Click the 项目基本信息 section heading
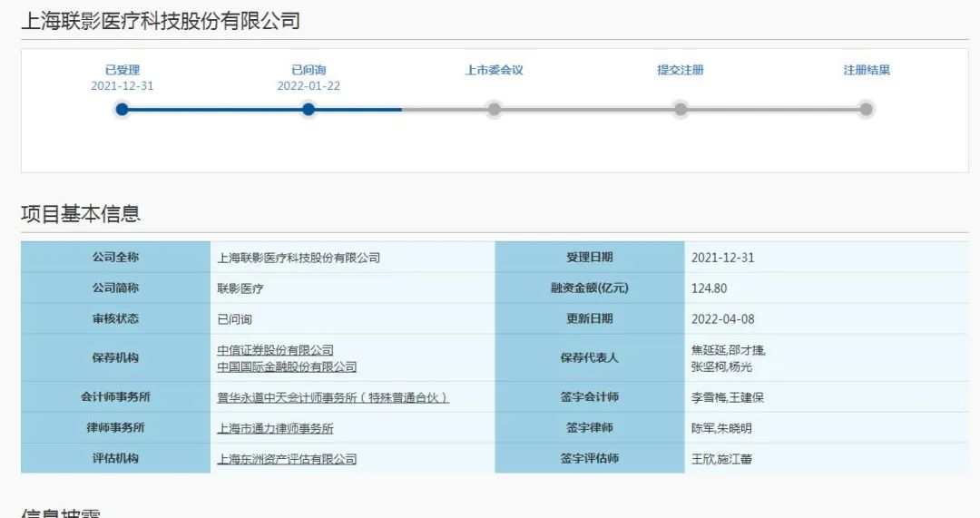The width and height of the screenshot is (980, 518). pos(81,214)
